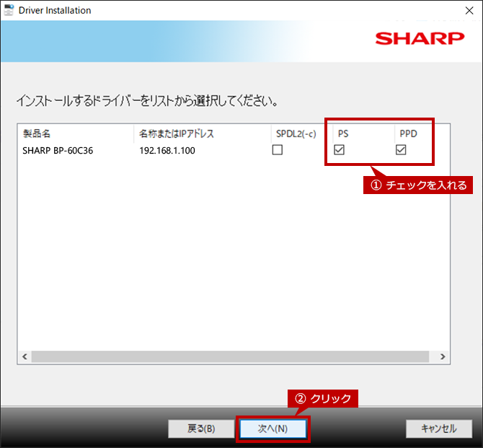
Task: Click the 製品名 column header
Action: 76,133
